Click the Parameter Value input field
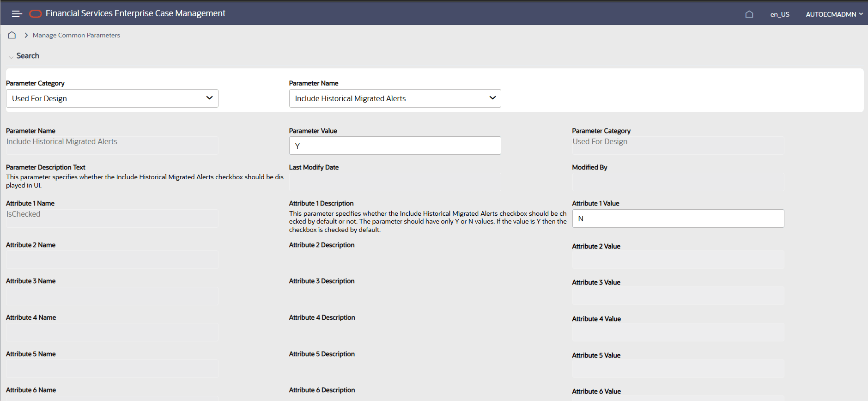868x401 pixels. pyautogui.click(x=395, y=146)
